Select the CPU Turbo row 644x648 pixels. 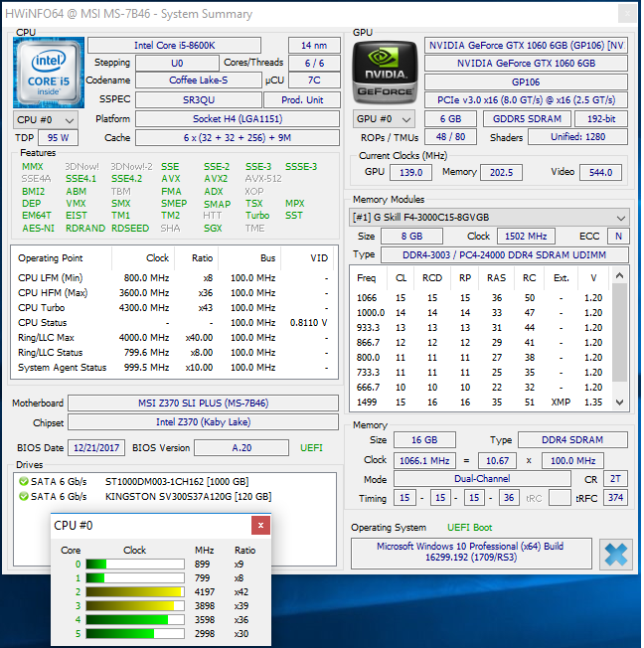[x=174, y=308]
